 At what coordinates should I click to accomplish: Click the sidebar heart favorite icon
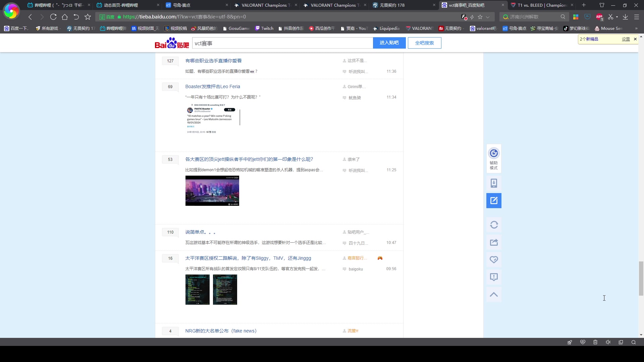tap(494, 259)
